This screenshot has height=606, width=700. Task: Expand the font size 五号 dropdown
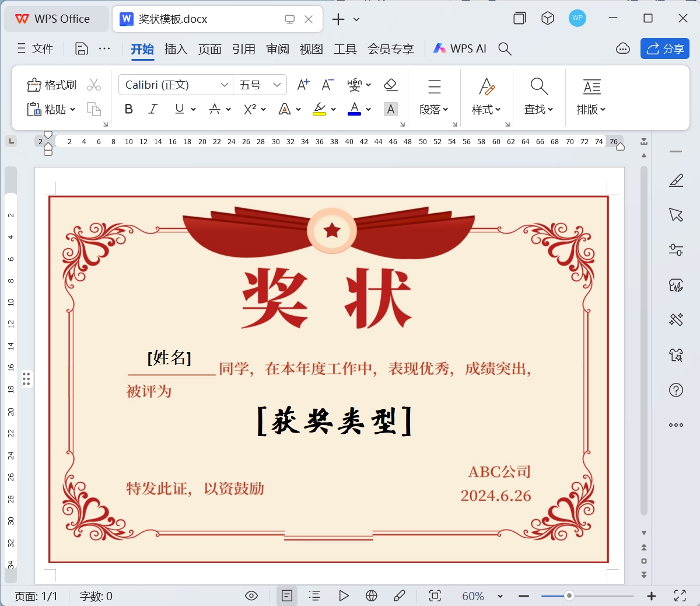tap(277, 85)
